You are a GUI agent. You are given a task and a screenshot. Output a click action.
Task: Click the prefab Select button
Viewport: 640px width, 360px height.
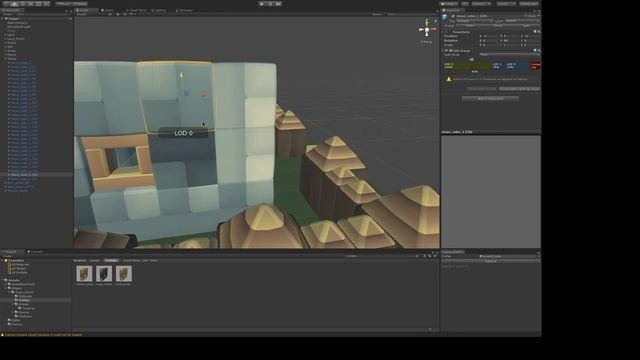coord(470,25)
